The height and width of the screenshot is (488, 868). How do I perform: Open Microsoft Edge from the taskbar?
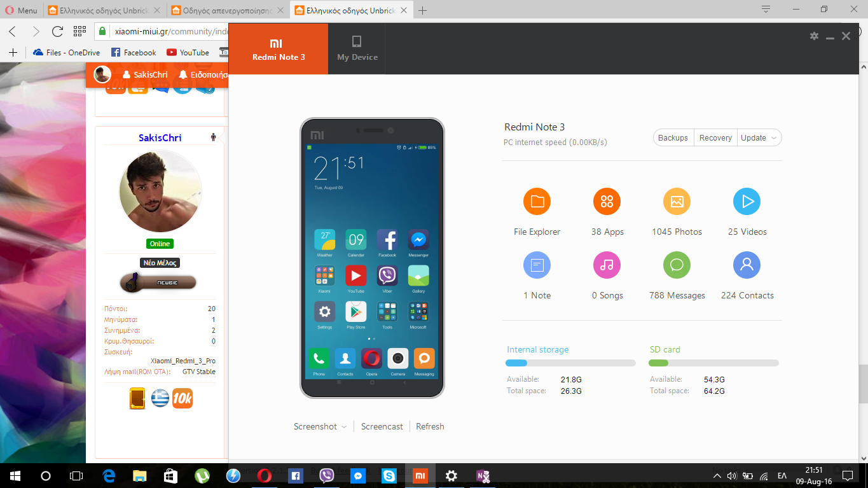pyautogui.click(x=109, y=475)
